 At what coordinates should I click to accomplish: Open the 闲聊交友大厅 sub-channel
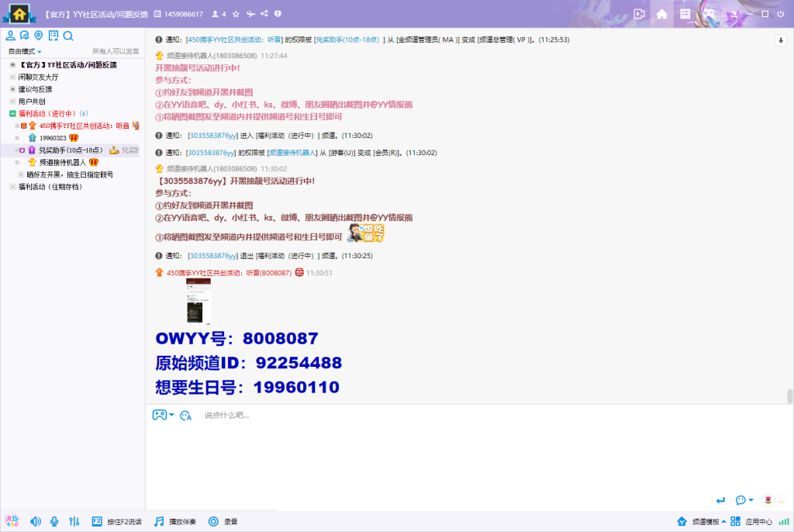pos(39,77)
